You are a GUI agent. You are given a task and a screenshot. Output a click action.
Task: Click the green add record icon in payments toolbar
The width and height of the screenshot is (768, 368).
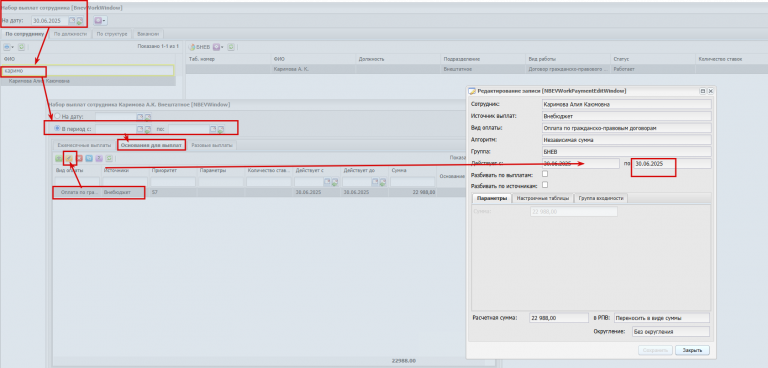[x=59, y=158]
